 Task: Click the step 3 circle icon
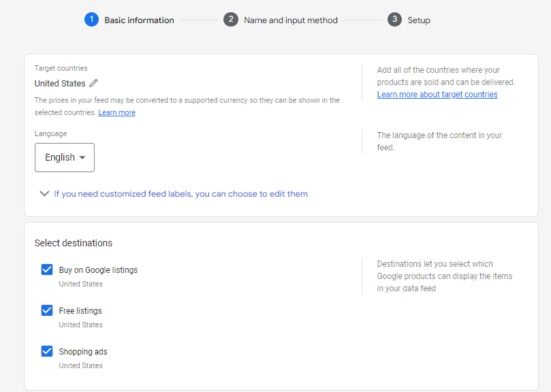click(394, 20)
